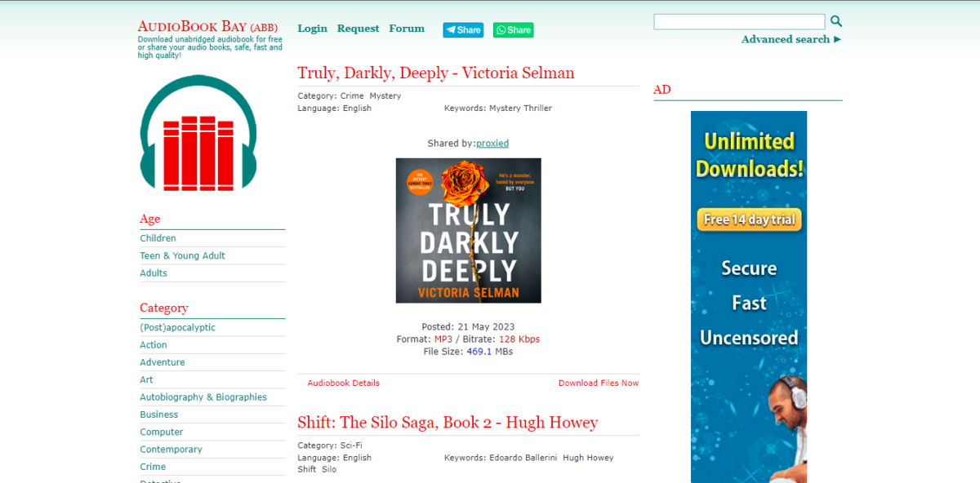Viewport: 980px width, 483px height.
Task: Click the search magnifier icon
Action: (x=835, y=21)
